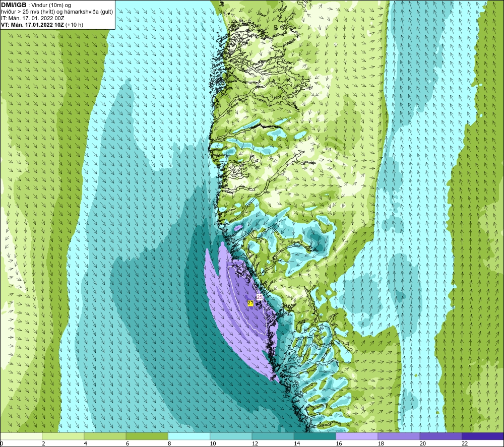Select the dark green 6–8 m/s legend swatch
The width and height of the screenshot is (504, 447).
click(x=147, y=436)
